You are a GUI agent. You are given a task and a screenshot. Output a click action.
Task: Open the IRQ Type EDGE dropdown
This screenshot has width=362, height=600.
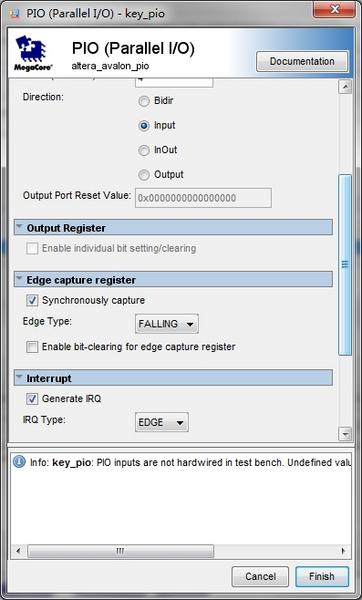click(161, 422)
